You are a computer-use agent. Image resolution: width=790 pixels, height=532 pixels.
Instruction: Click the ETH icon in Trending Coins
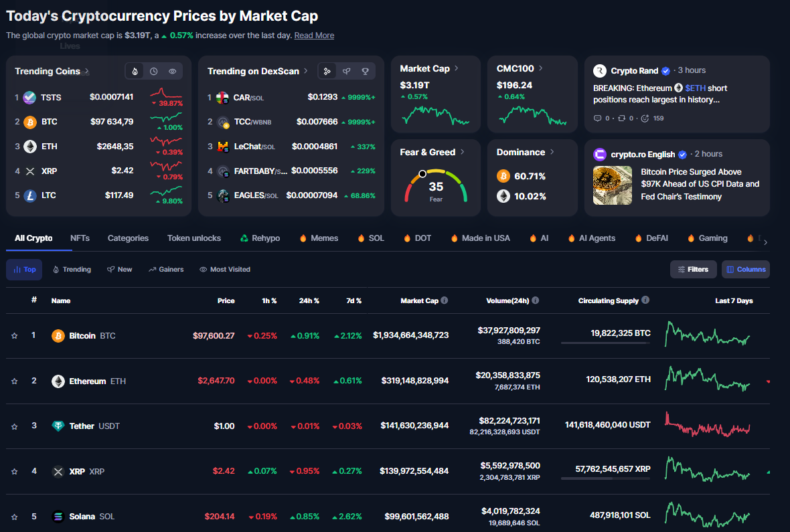(x=30, y=147)
